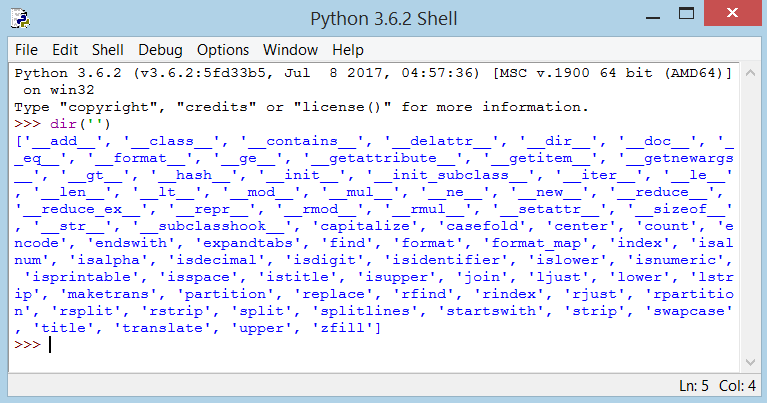767x403 pixels.
Task: Maximize the Python Shell window
Action: coord(686,14)
